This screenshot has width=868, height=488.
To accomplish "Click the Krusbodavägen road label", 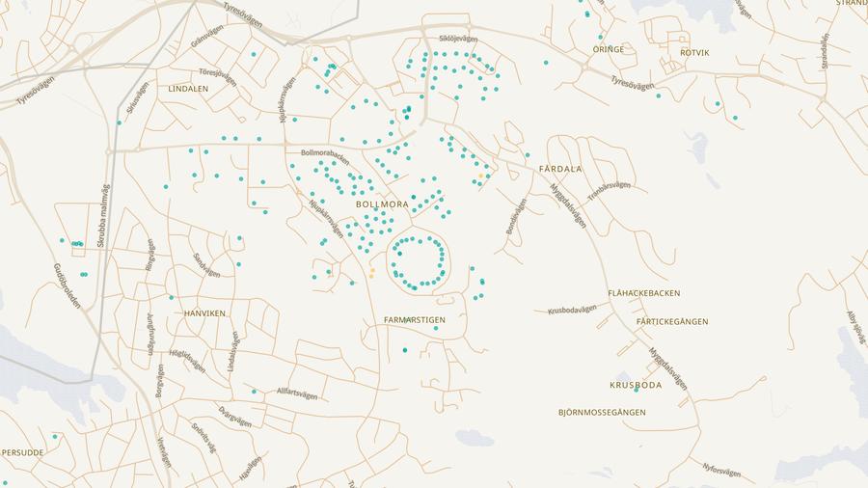I will click(572, 310).
